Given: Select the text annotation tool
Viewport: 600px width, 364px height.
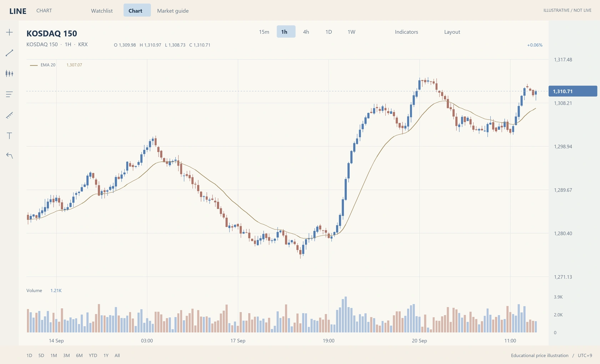Looking at the screenshot, I should (9, 136).
